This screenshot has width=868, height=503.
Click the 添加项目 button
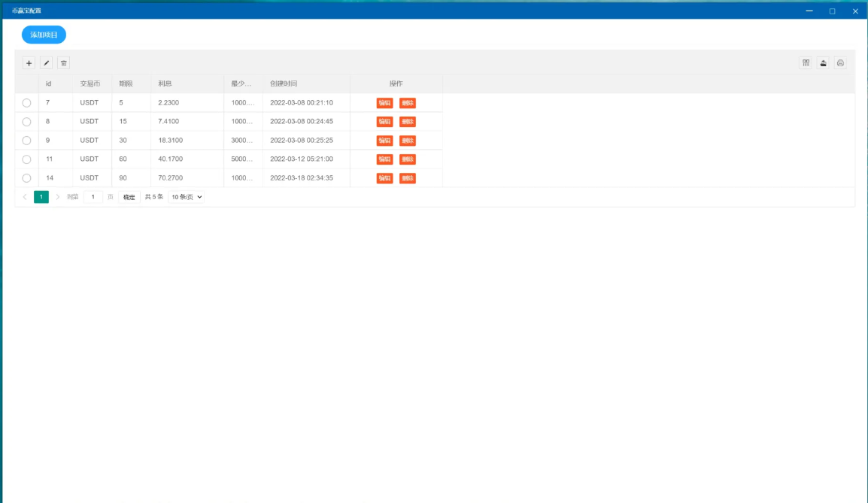tap(44, 35)
